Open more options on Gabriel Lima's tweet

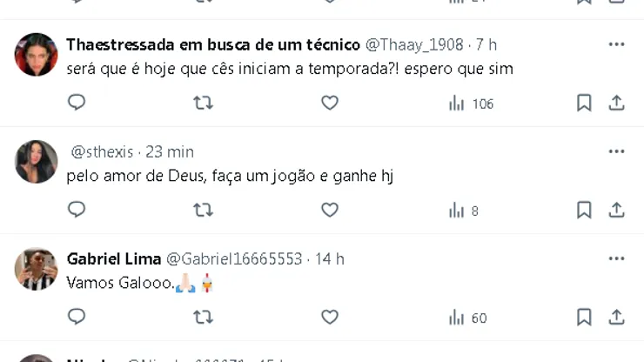tap(616, 258)
